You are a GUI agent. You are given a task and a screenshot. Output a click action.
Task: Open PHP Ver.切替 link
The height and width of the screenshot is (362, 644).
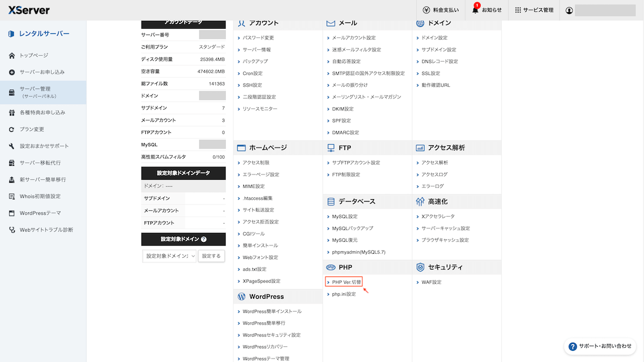pos(347,282)
